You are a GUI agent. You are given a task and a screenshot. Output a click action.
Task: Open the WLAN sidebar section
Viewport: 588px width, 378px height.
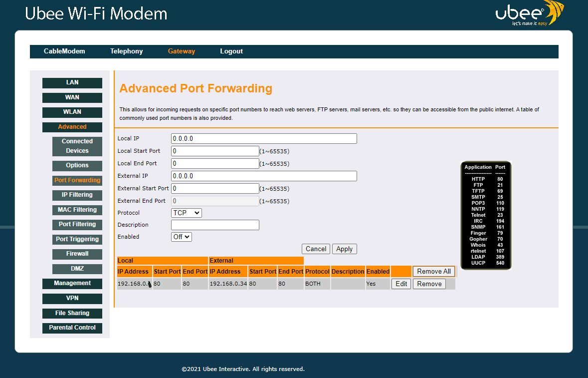click(72, 112)
